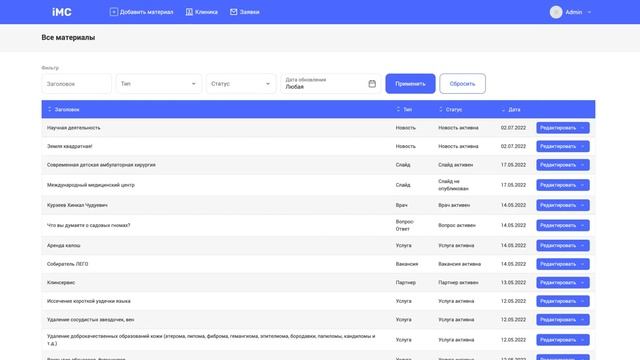Click the Сбросить button

click(x=462, y=84)
